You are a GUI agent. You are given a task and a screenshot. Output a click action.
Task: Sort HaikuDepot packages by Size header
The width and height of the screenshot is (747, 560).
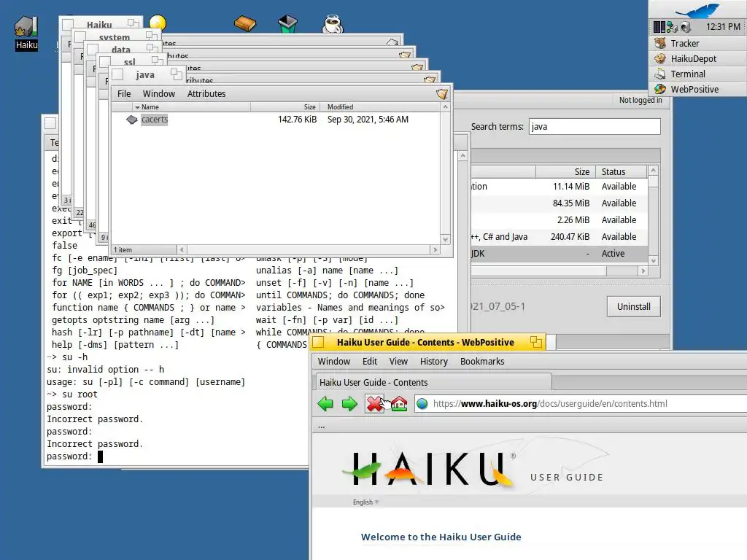click(565, 172)
